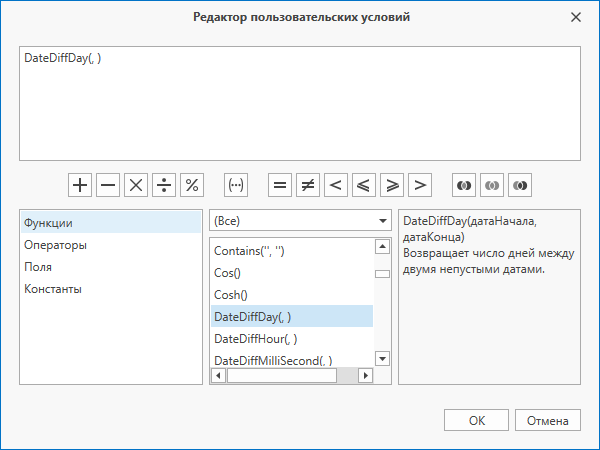Insert the plus addition operator
This screenshot has height=450, width=600.
pyautogui.click(x=80, y=185)
